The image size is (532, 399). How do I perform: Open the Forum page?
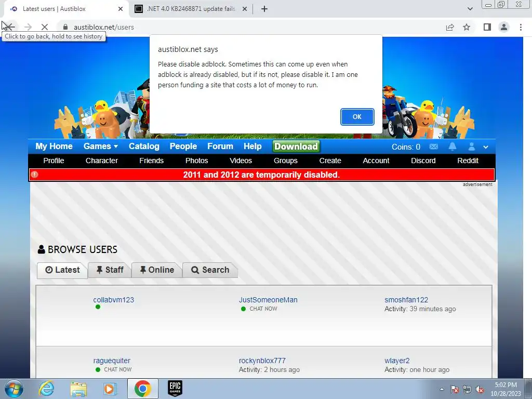coord(220,146)
